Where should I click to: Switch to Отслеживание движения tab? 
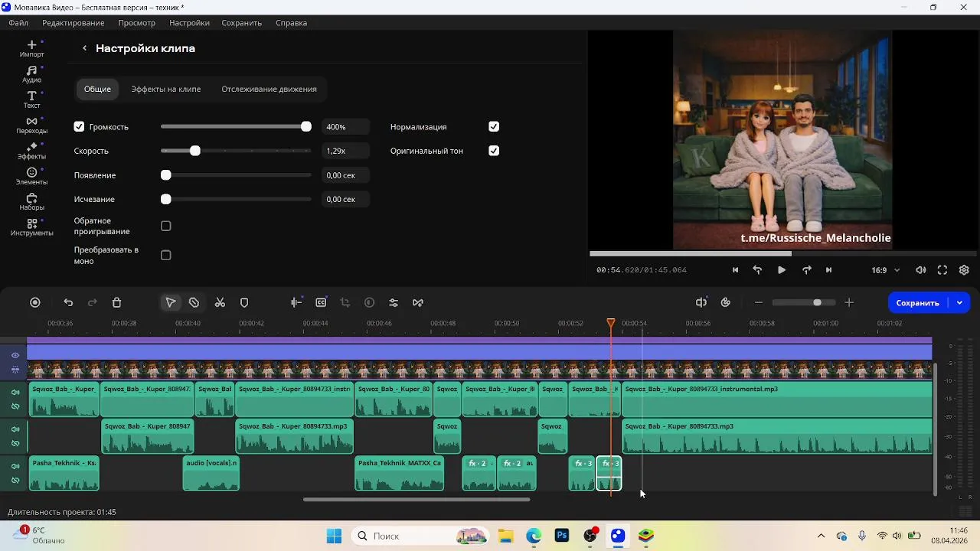[269, 89]
